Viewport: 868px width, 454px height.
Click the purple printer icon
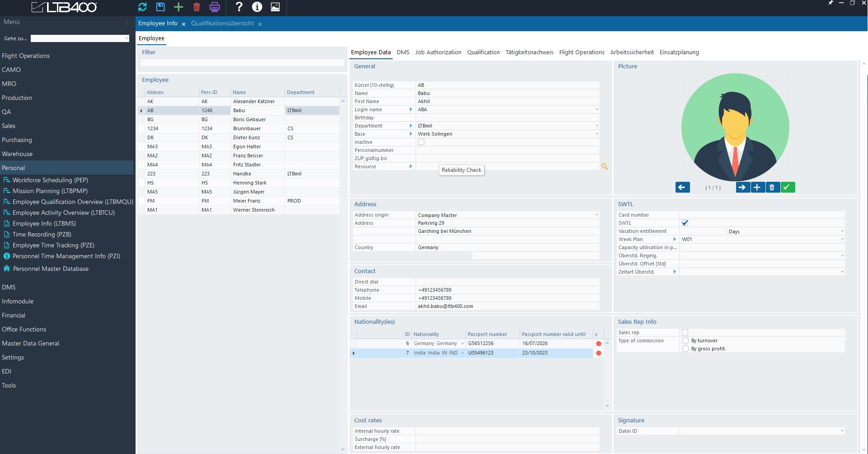click(x=215, y=7)
